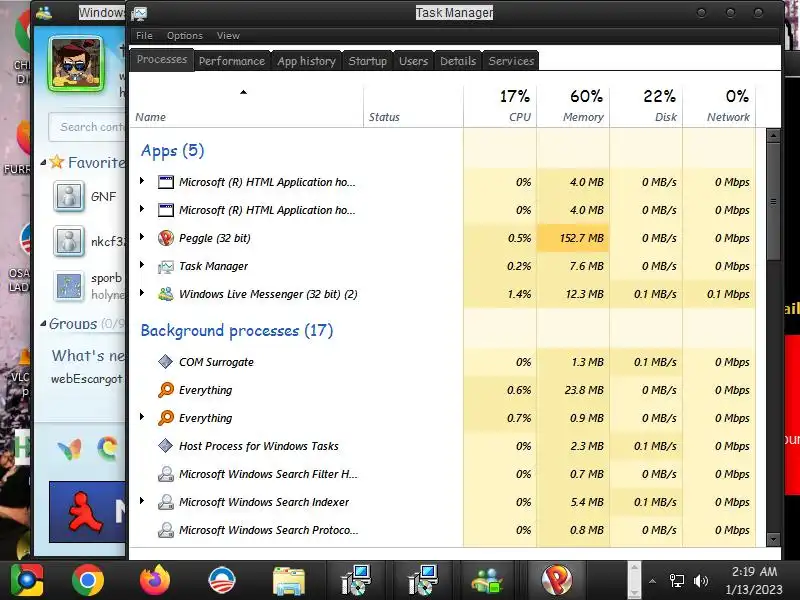Click the Windows Search Protocol Host icon

click(x=166, y=530)
